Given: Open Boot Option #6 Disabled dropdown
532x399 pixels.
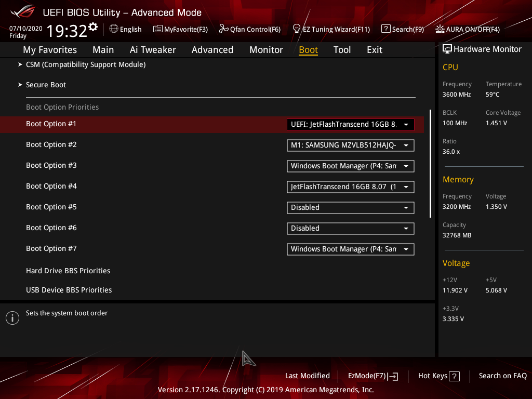Looking at the screenshot, I should pos(351,229).
